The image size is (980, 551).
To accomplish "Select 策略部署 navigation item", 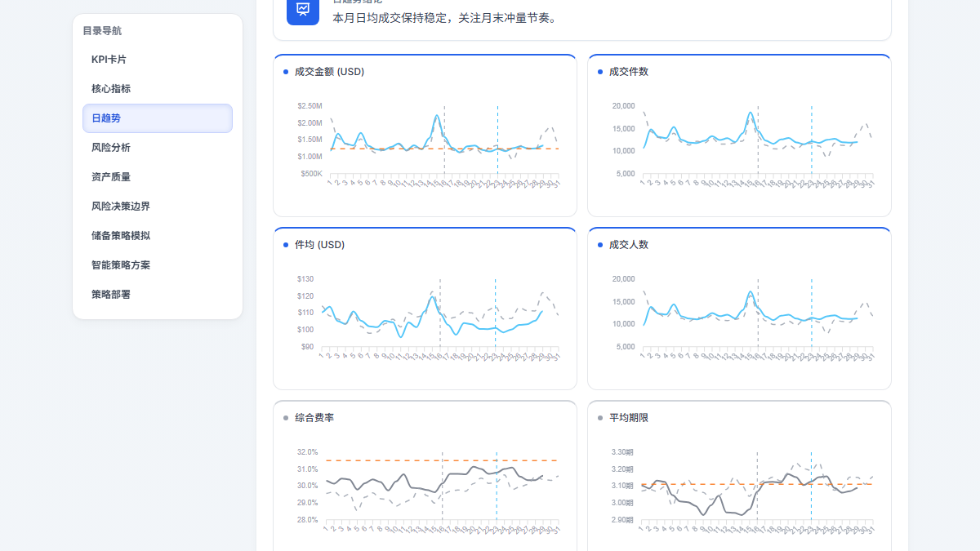I will pyautogui.click(x=158, y=295).
